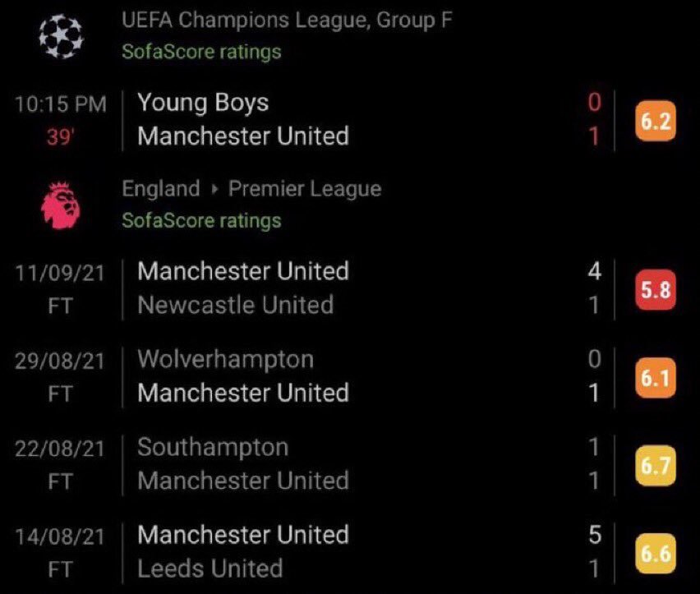Open SofaScore ratings under Champions League
The height and width of the screenshot is (594, 700).
(x=201, y=52)
